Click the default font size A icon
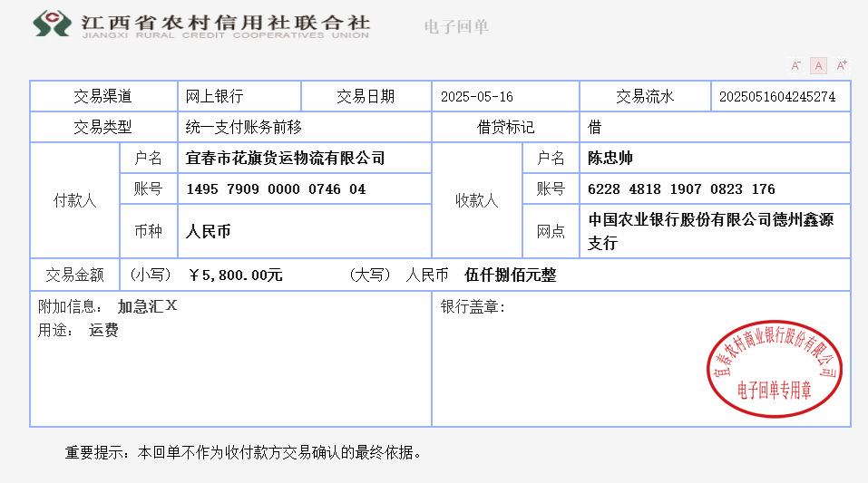 (x=818, y=66)
